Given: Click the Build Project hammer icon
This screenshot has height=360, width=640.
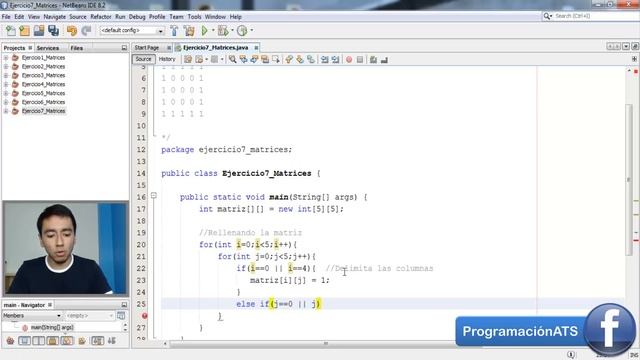Looking at the screenshot, I should (174, 31).
